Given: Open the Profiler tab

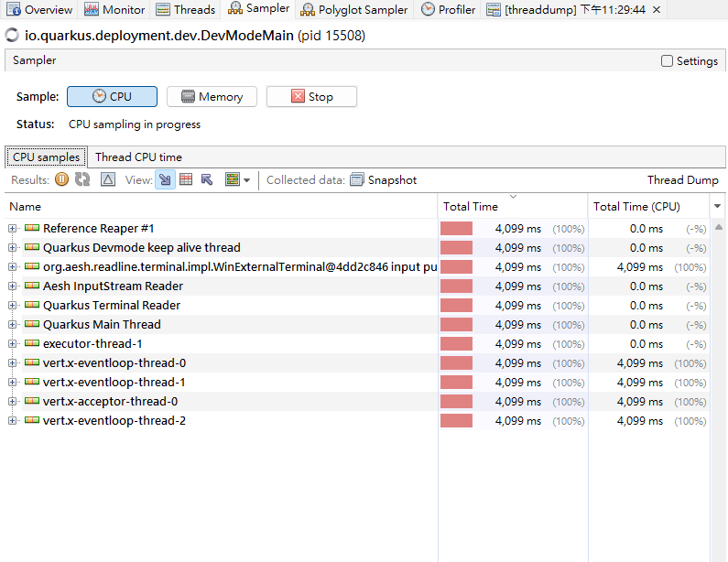Looking at the screenshot, I should click(x=448, y=9).
